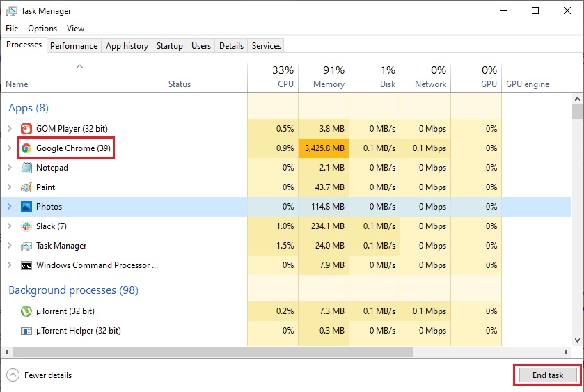Minimize the Task Manager window
Viewport: 584px width, 392px height.
(x=504, y=10)
